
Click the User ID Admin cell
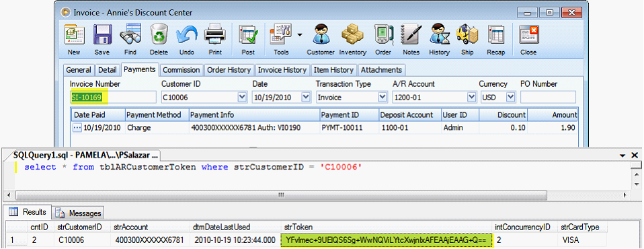[x=460, y=128]
